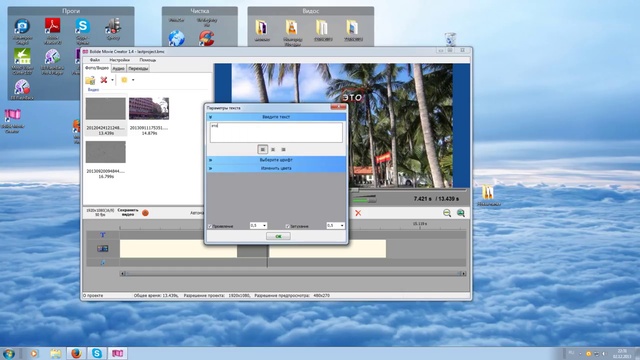Image resolution: width=640 pixels, height=360 pixels.
Task: Click the Сохранить видео button label
Action: 128,212
